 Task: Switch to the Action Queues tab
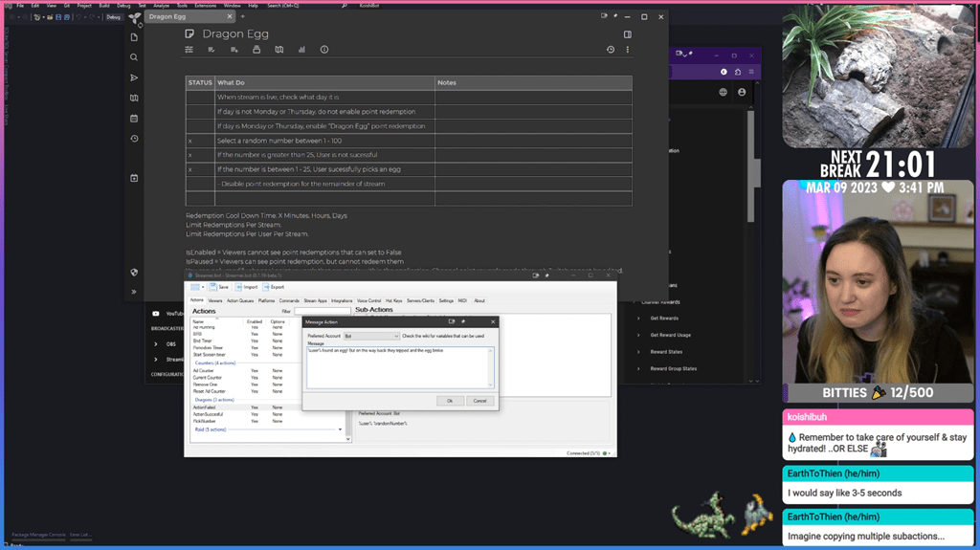[240, 300]
